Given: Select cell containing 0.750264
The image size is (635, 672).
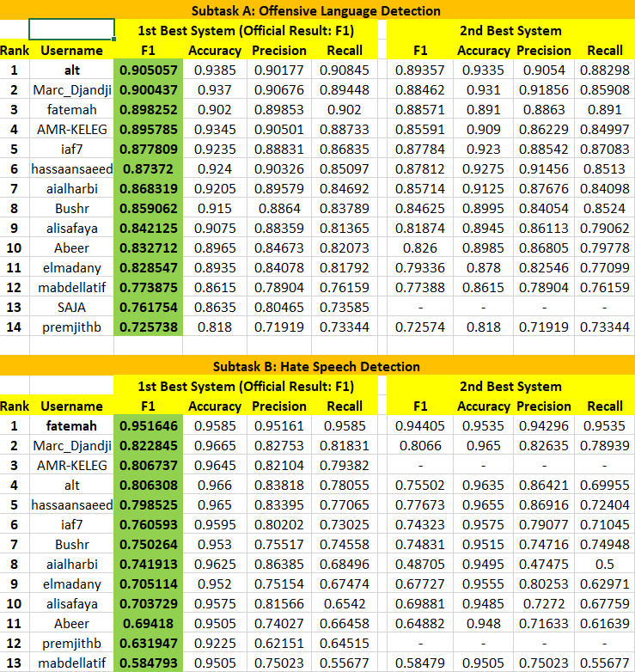Looking at the screenshot, I should pyautogui.click(x=149, y=544).
